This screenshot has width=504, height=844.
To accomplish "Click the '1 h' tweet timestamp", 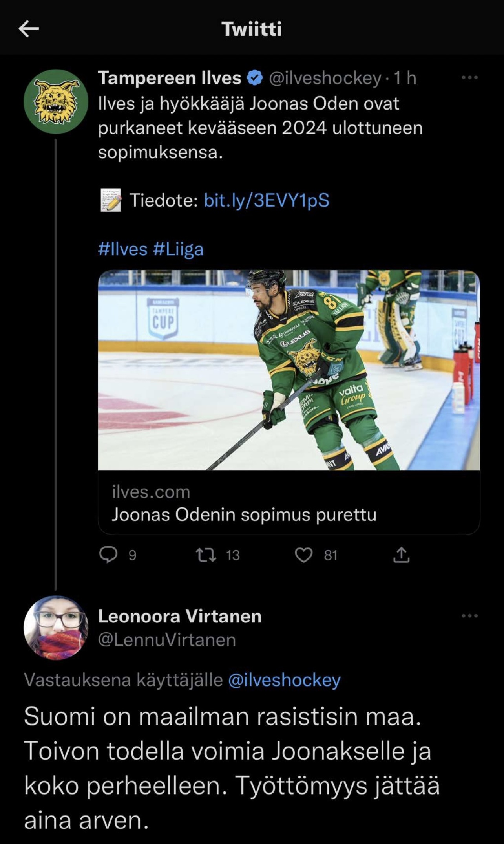I will [405, 78].
